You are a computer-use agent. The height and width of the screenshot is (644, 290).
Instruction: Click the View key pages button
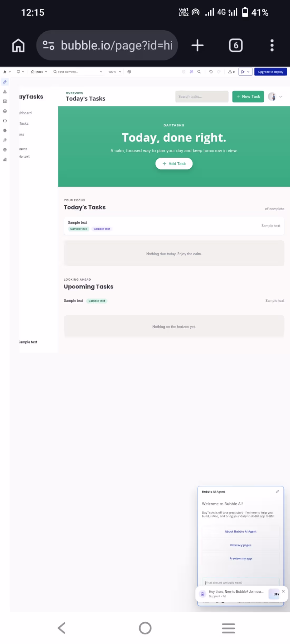(x=240, y=545)
